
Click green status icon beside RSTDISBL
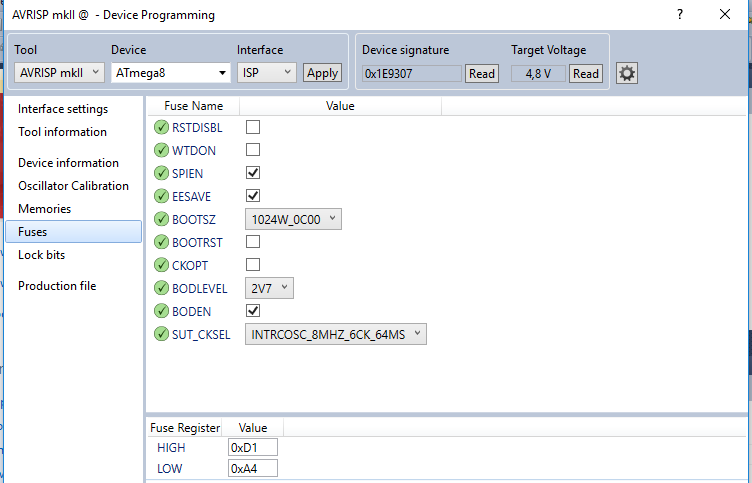162,127
